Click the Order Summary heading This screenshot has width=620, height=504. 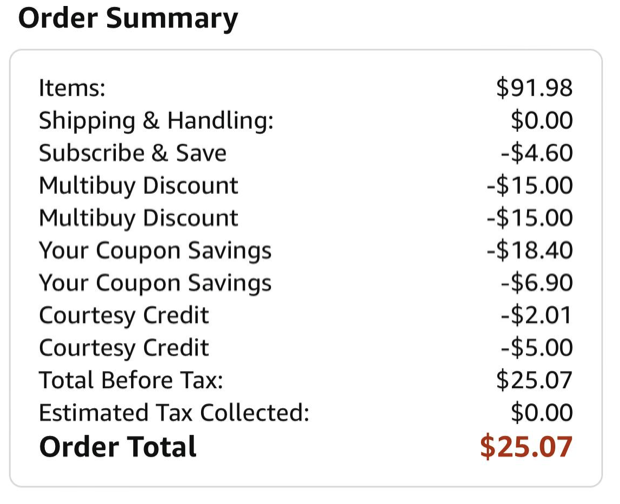pos(128,18)
